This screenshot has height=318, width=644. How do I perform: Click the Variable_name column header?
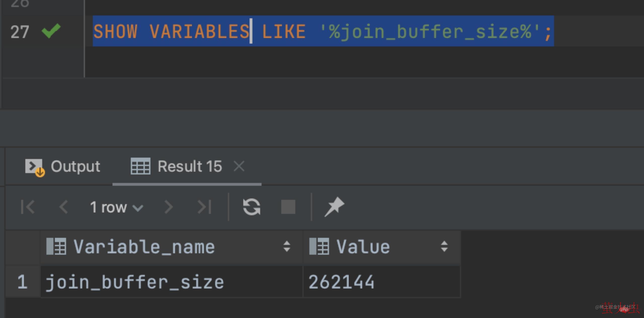pos(144,247)
